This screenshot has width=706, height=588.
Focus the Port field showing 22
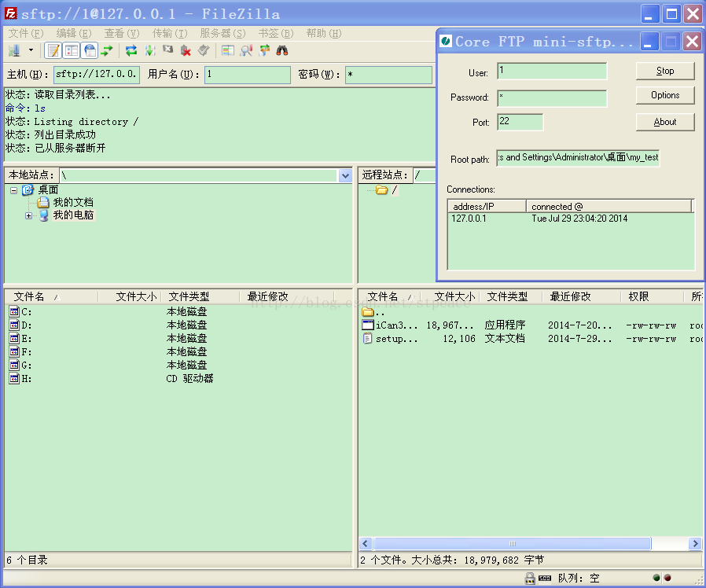(520, 122)
